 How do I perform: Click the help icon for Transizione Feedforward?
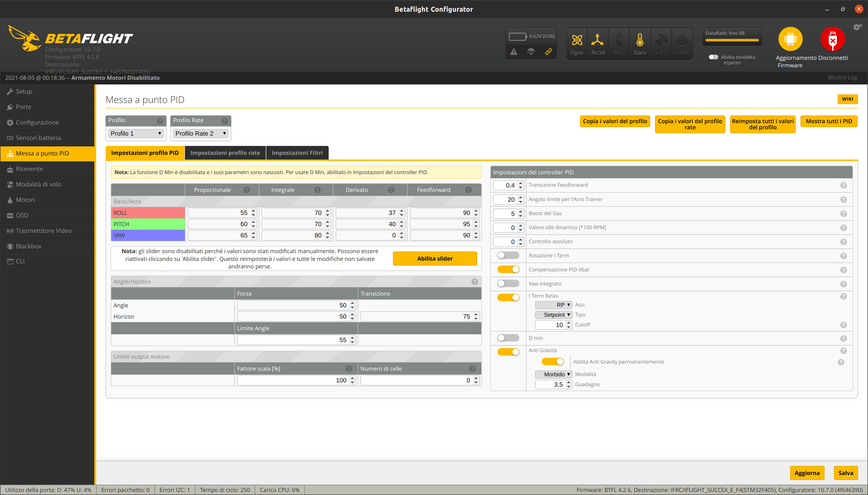click(x=843, y=185)
